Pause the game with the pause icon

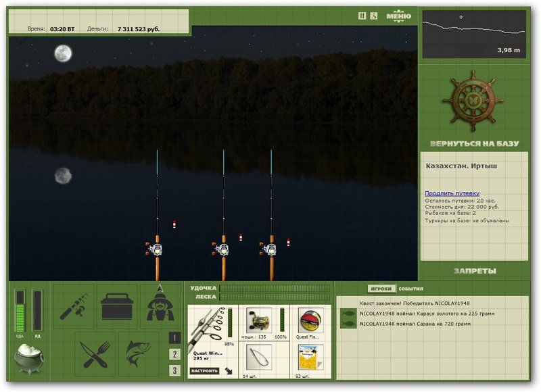pyautogui.click(x=362, y=16)
